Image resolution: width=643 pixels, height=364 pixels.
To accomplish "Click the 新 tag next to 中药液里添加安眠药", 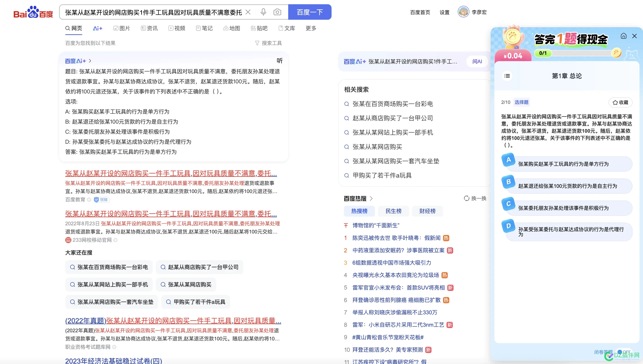I will (450, 250).
